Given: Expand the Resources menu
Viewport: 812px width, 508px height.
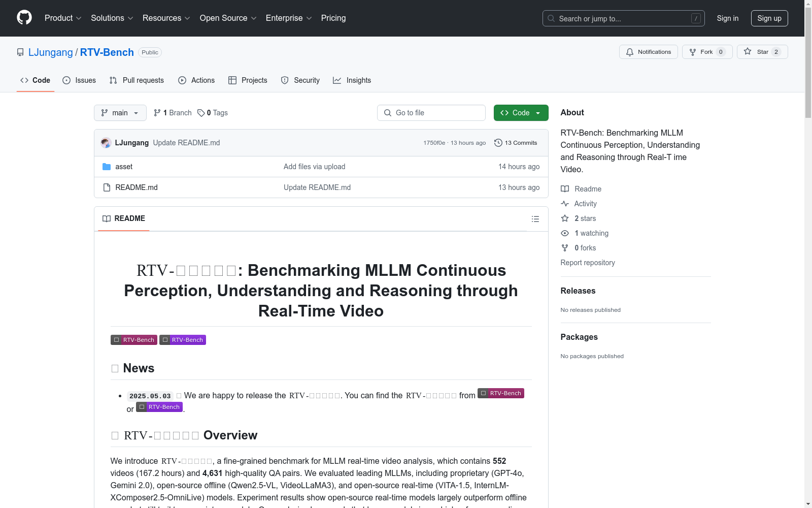Looking at the screenshot, I should pos(166,18).
